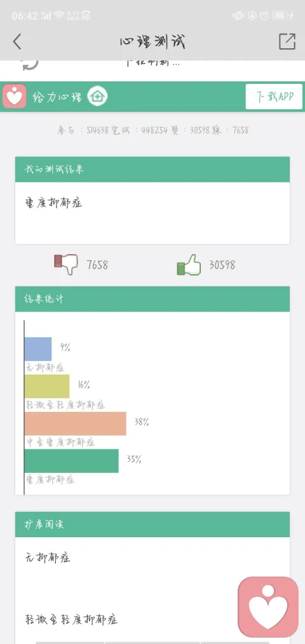Tap the thumbs-up icon

pyautogui.click(x=189, y=264)
